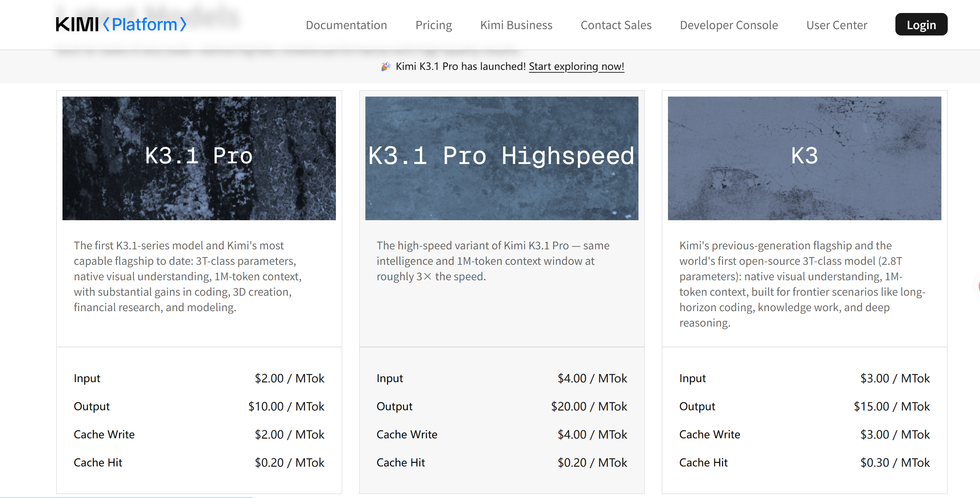
Task: Click the K3.1 Pro output price $10.00 / MTok
Action: point(286,406)
